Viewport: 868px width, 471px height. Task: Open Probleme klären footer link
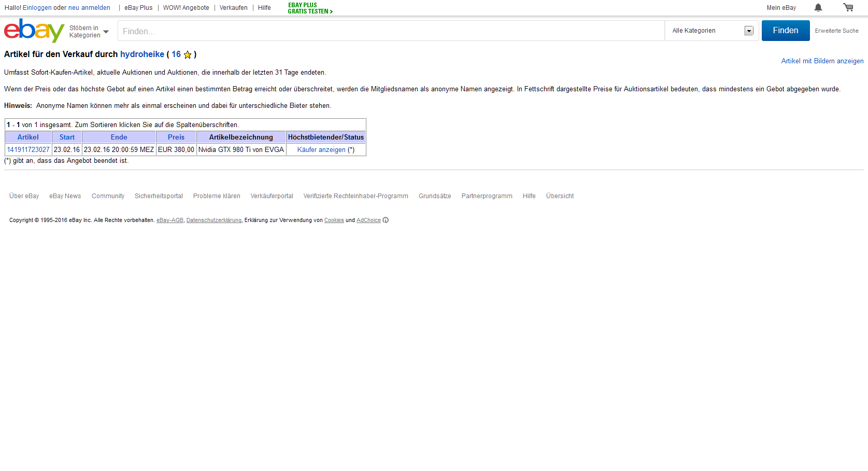tap(217, 196)
